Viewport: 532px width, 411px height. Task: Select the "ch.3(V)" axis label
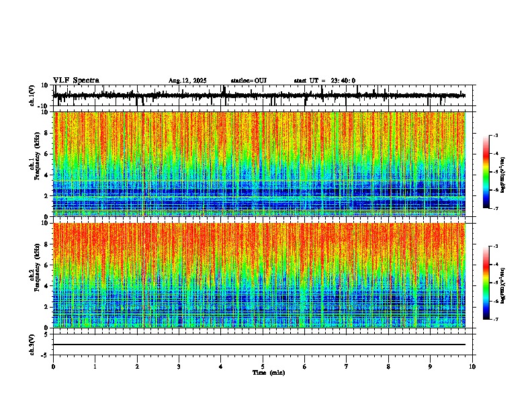pos(33,345)
